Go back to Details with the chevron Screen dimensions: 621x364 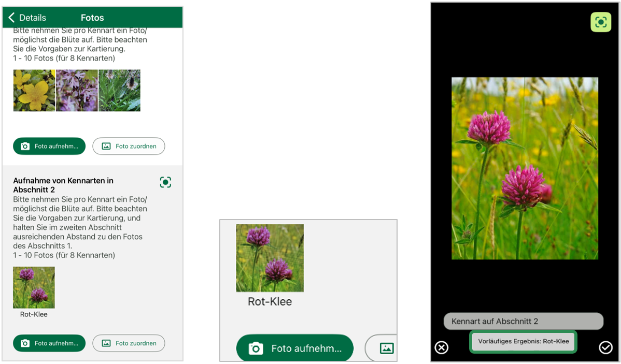click(x=11, y=18)
